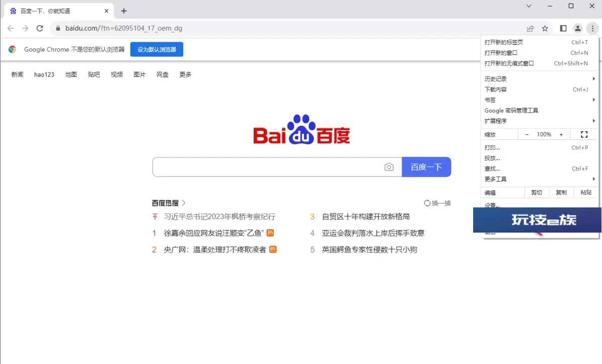The image size is (602, 364).
Task: Open hot search 亚运会裁判落水上岸后挥手致意
Action: tap(373, 233)
